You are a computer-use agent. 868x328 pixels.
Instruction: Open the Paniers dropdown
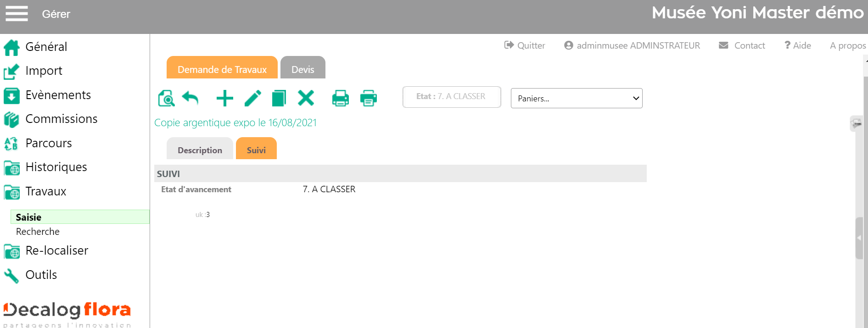576,98
